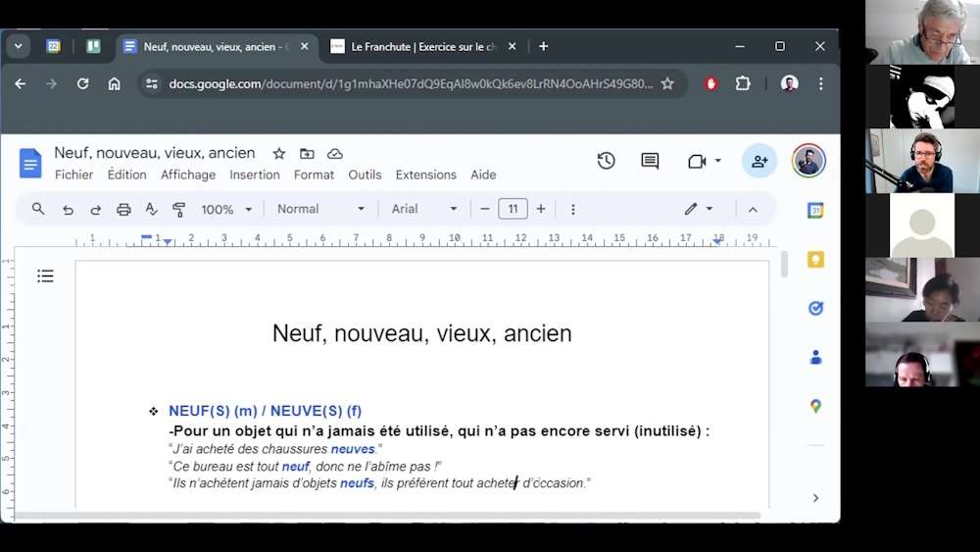Open a new browser tab
The height and width of the screenshot is (552, 980).
543,46
